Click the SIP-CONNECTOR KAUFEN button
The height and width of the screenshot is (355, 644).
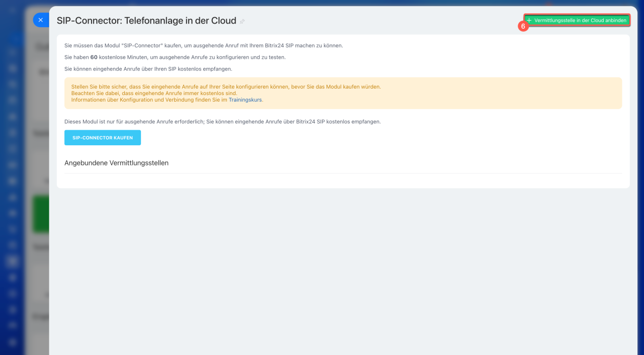pyautogui.click(x=103, y=138)
